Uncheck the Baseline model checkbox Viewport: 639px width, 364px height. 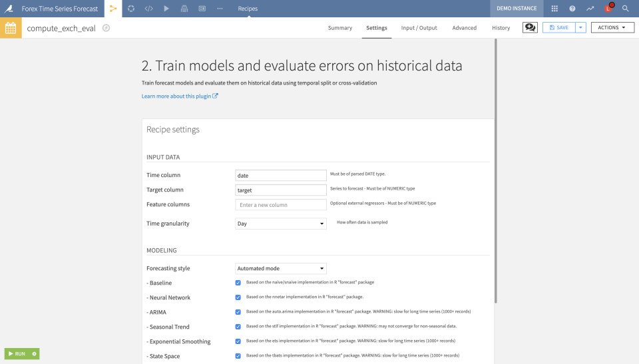pyautogui.click(x=238, y=282)
